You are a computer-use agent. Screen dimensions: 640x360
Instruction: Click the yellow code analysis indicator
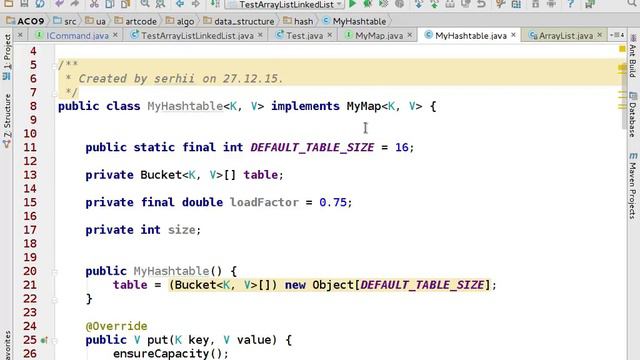[622, 49]
